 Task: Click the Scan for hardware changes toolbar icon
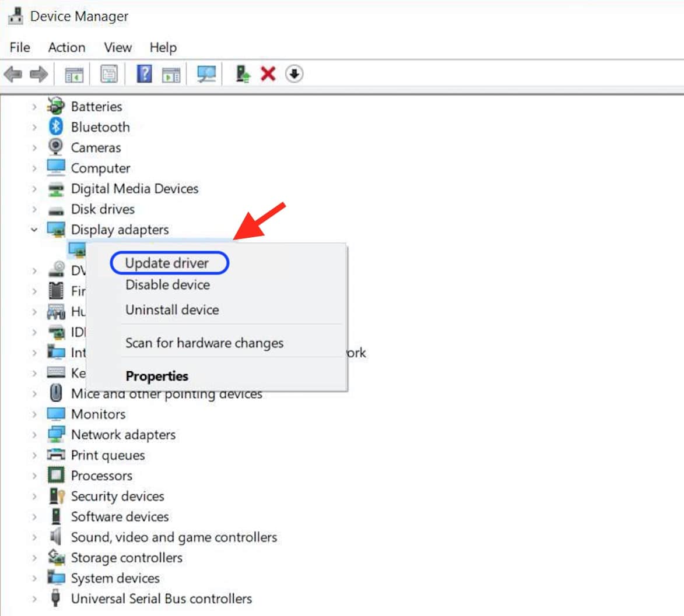click(205, 73)
